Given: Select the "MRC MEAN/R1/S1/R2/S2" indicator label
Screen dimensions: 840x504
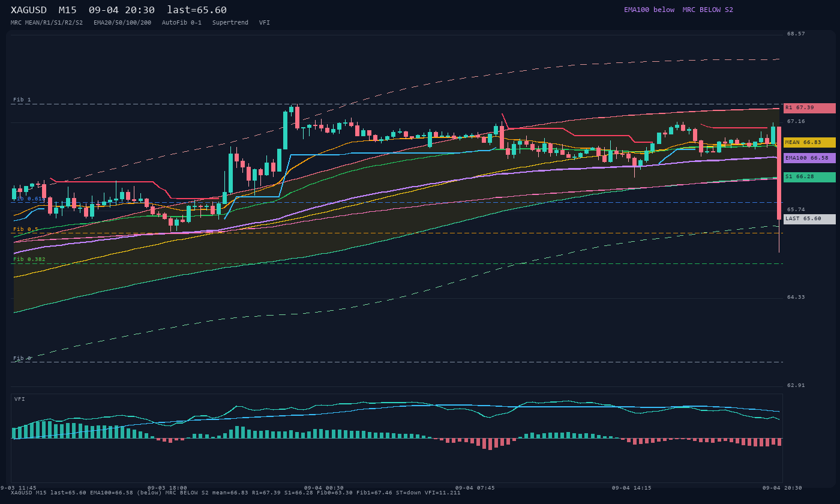Looking at the screenshot, I should (47, 23).
